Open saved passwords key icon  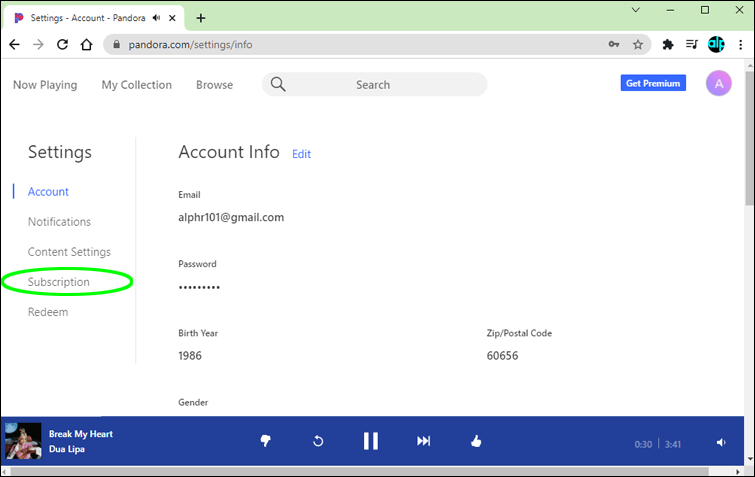pos(613,44)
